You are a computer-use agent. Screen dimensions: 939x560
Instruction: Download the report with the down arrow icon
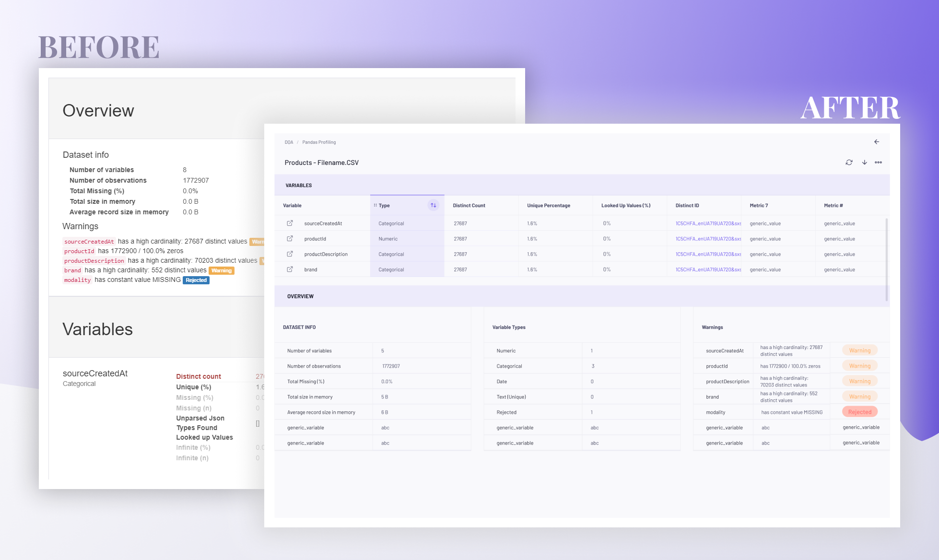[864, 163]
